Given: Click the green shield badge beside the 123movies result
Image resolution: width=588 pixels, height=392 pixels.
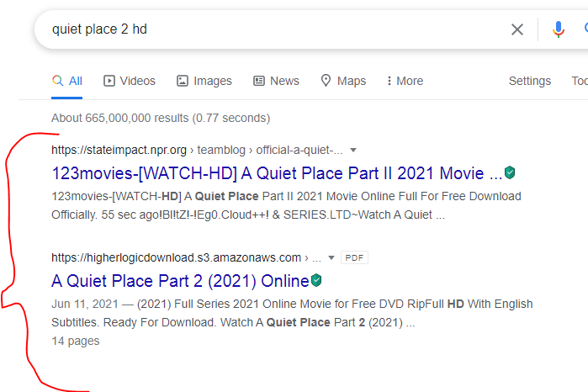Looking at the screenshot, I should tap(510, 172).
